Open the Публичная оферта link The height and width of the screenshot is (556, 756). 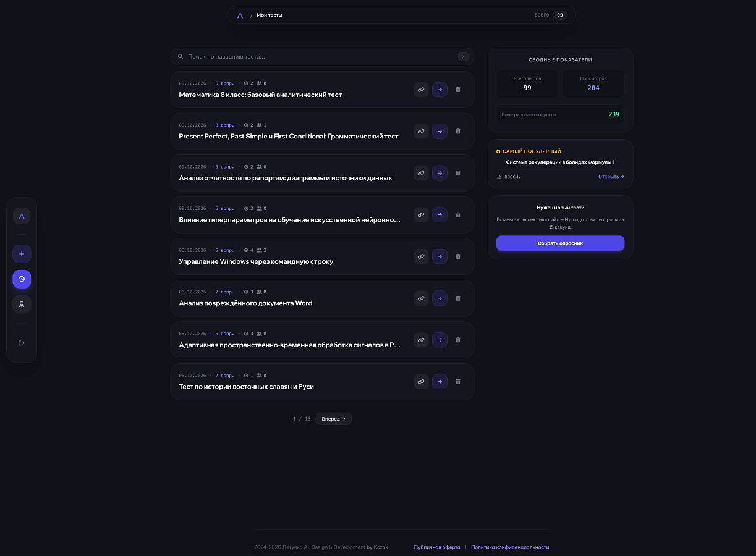click(x=437, y=547)
